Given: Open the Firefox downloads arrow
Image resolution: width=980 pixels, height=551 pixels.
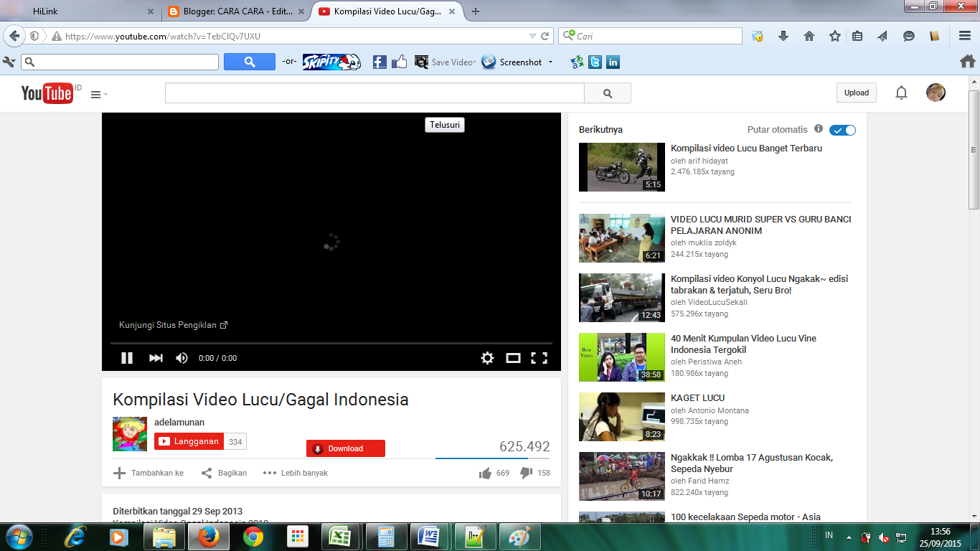Looking at the screenshot, I should pos(783,36).
